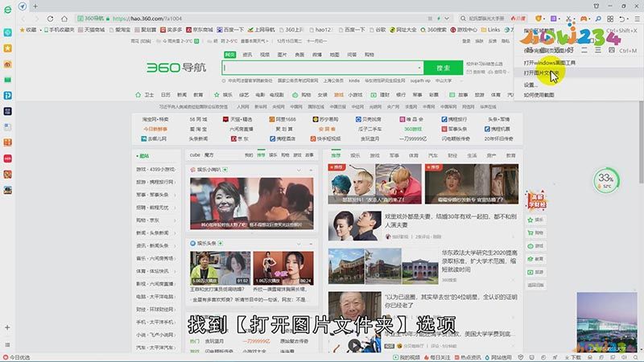Image resolution: width=644 pixels, height=362 pixels.
Task: Click the blue magnifier find icon
Action: [598, 19]
